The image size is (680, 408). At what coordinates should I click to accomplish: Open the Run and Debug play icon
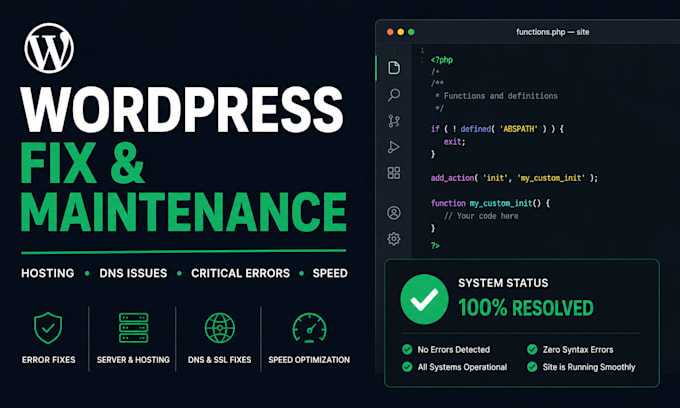pyautogui.click(x=393, y=147)
